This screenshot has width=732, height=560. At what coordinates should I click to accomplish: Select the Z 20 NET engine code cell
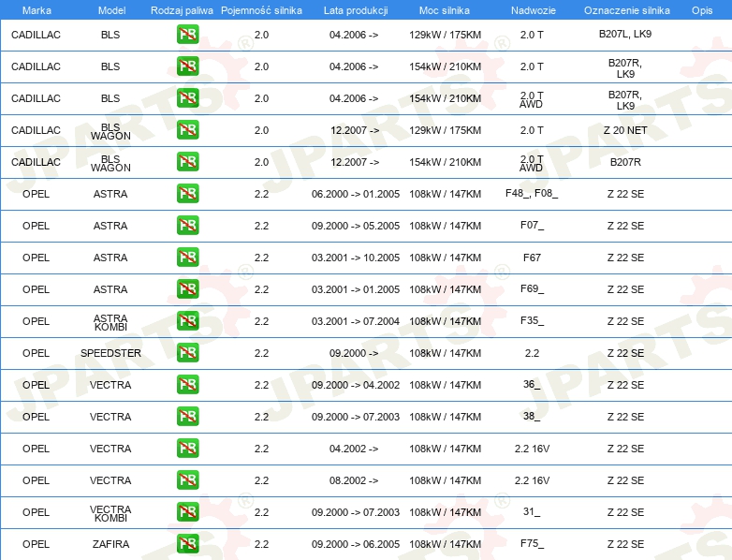(625, 130)
